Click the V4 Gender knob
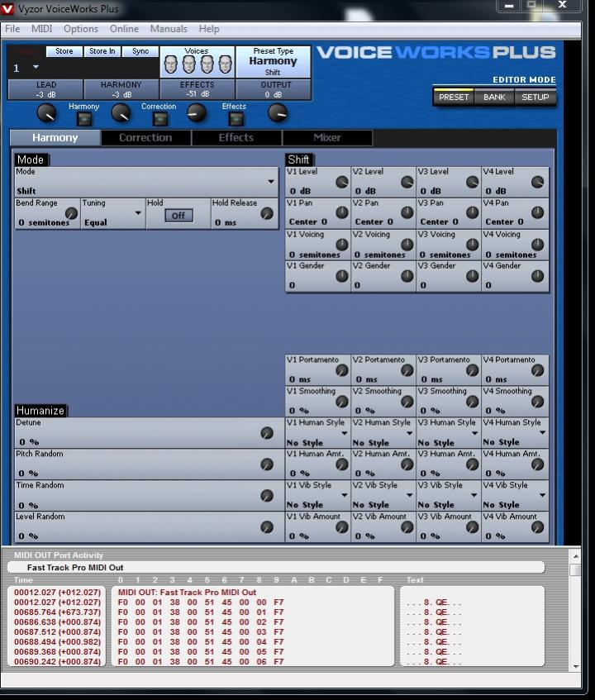The width and height of the screenshot is (595, 700). tap(537, 276)
